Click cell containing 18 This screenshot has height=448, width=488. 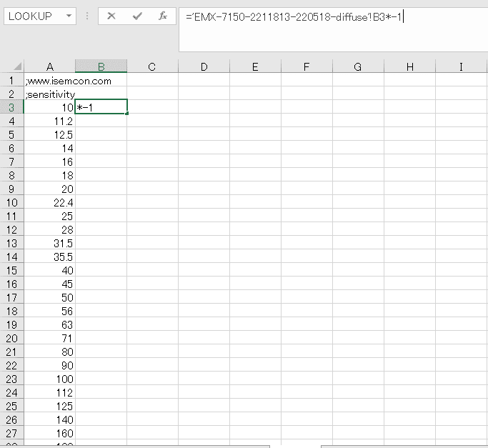click(x=49, y=175)
